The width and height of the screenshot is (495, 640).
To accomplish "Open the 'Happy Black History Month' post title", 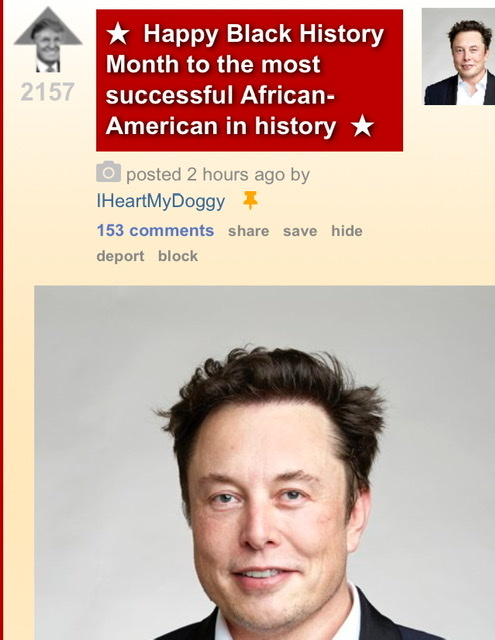I will pyautogui.click(x=245, y=80).
